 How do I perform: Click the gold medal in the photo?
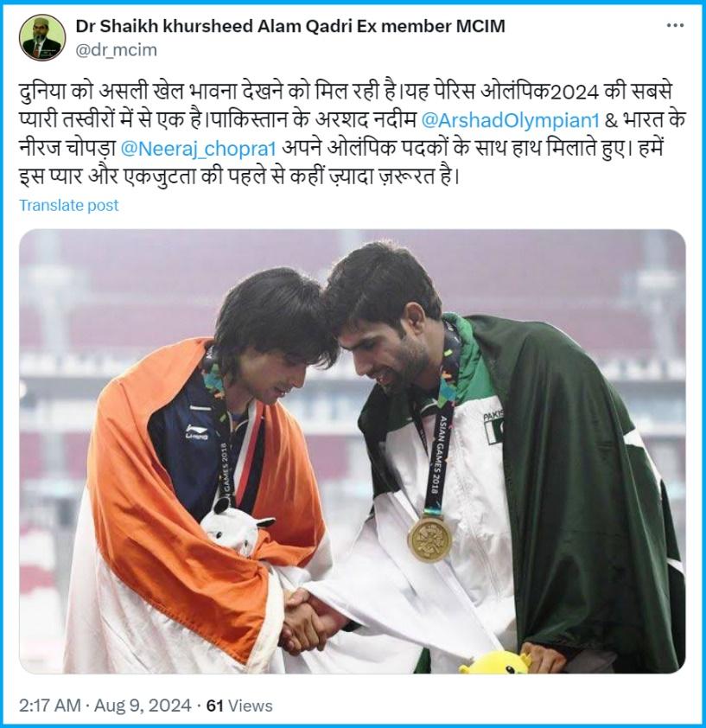429,539
